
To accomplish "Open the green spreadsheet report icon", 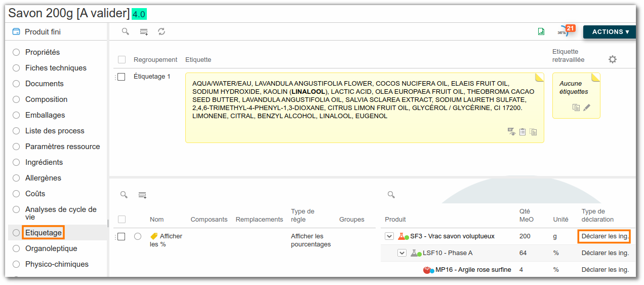I will click(x=541, y=31).
